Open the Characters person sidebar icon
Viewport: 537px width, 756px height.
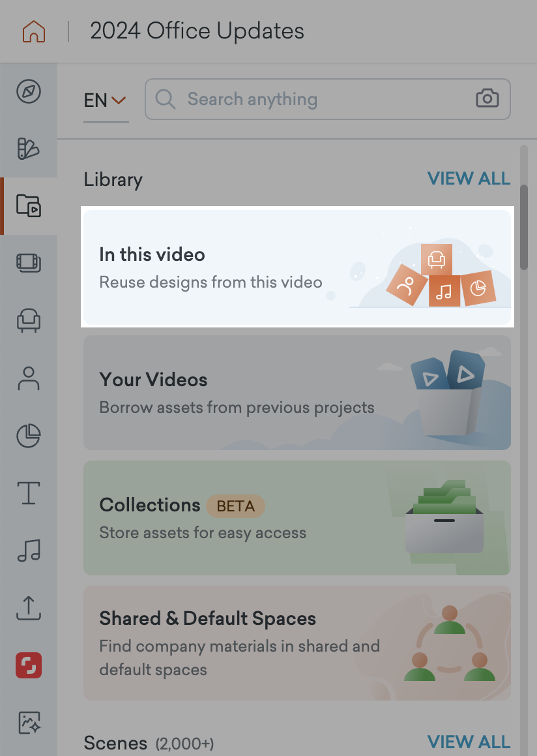(x=29, y=378)
